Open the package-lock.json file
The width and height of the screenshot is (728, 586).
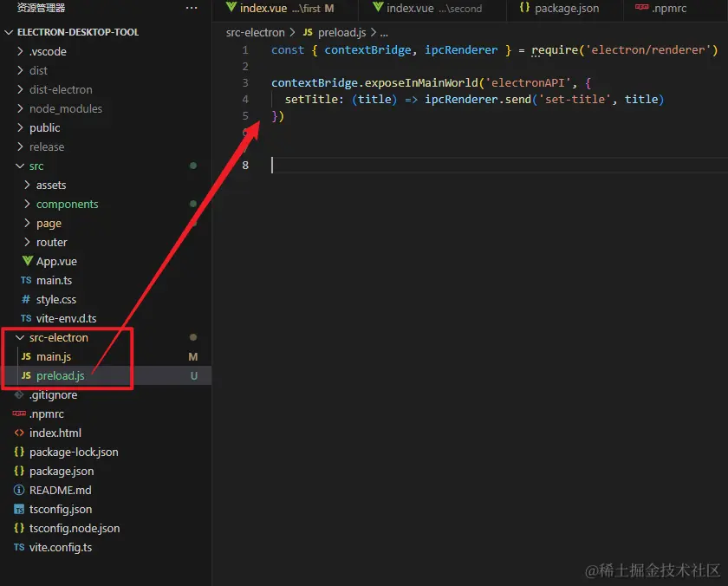coord(74,452)
